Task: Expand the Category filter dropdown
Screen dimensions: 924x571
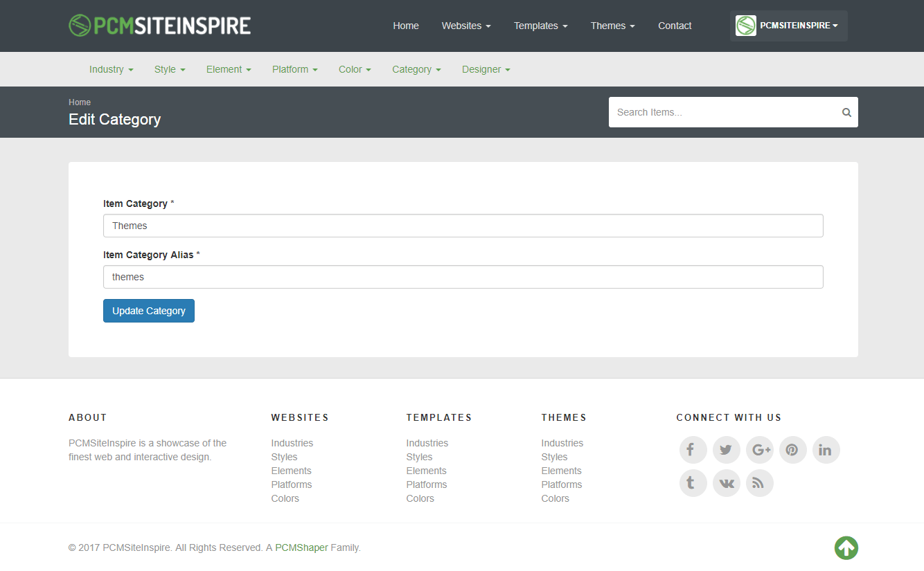Action: [x=416, y=69]
